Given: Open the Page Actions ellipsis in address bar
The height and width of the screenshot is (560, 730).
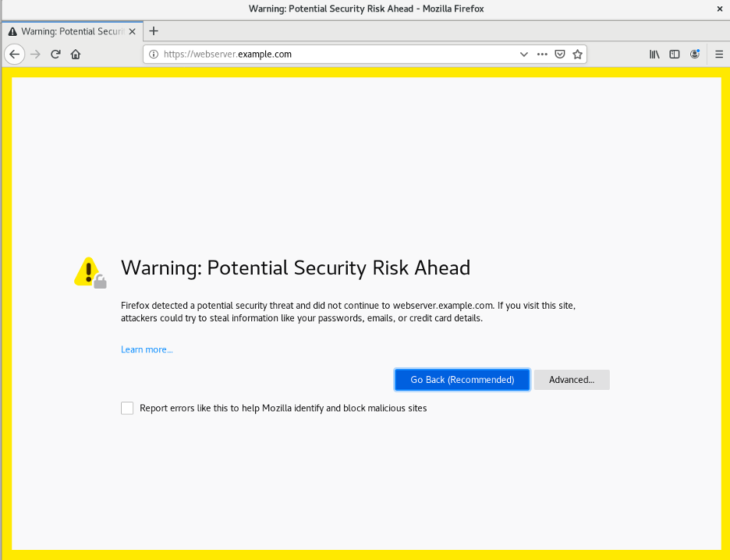Looking at the screenshot, I should (542, 54).
